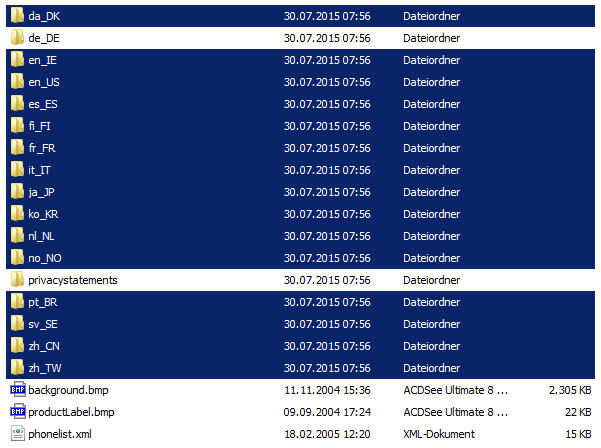601x448 pixels.
Task: Click the productLabel.bmp file name
Action: click(71, 412)
